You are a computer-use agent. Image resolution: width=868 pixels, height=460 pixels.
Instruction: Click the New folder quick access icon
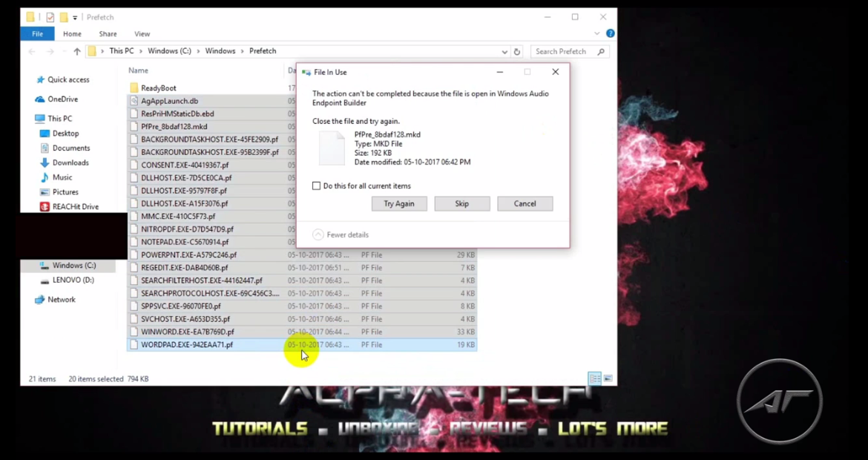64,17
